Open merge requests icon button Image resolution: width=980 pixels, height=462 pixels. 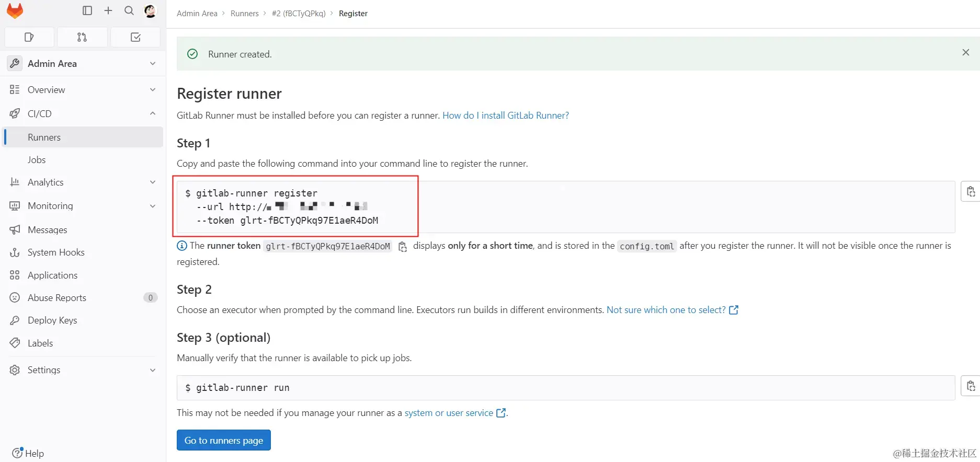click(82, 37)
